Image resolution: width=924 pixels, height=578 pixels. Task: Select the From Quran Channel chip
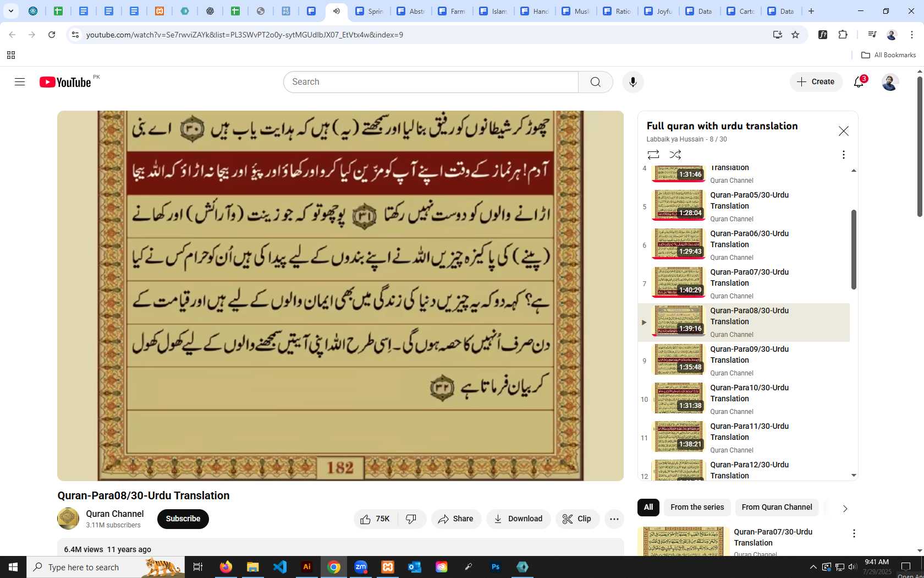(777, 508)
